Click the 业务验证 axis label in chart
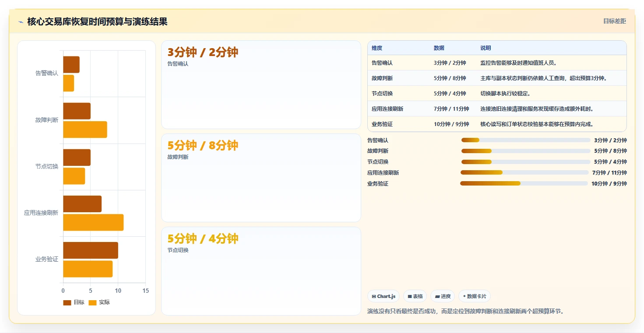 [47, 259]
